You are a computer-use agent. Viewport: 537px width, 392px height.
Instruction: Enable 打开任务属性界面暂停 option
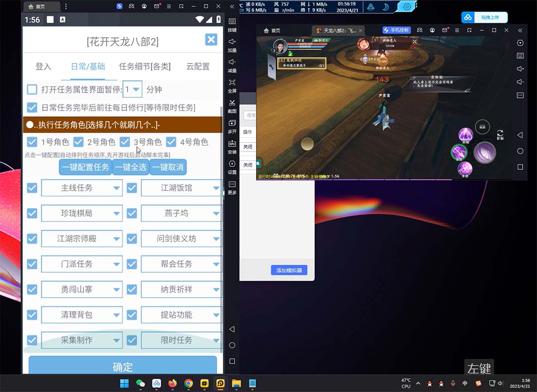tap(32, 89)
